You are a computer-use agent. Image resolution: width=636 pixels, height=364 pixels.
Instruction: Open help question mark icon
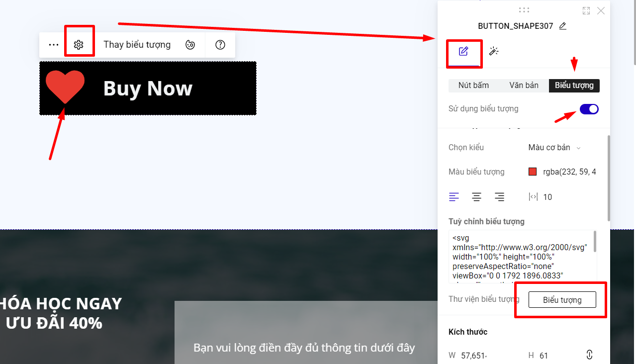tap(220, 45)
